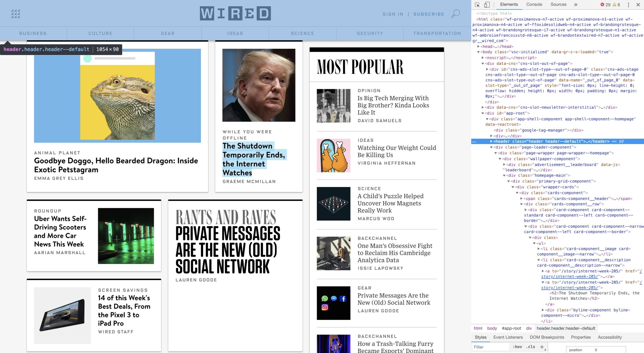Click the SIGN IN link
644x353 pixels.
393,14
